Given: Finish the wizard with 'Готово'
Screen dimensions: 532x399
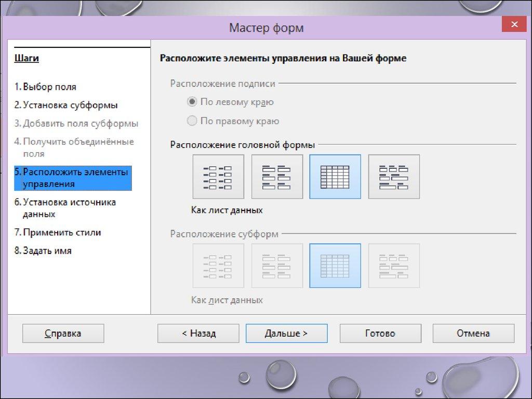Looking at the screenshot, I should pyautogui.click(x=380, y=334).
